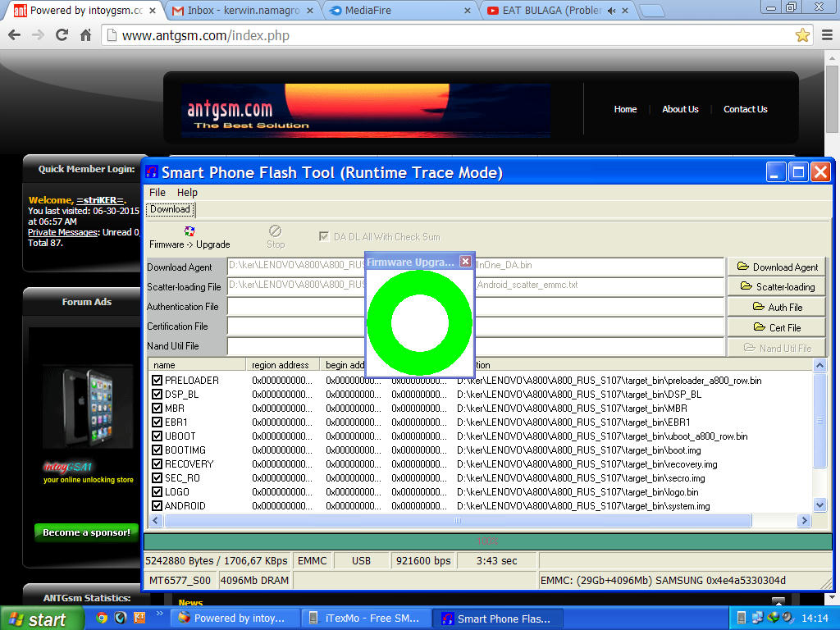Click the Authentication File input field
This screenshot has height=630, width=840.
pyautogui.click(x=476, y=307)
